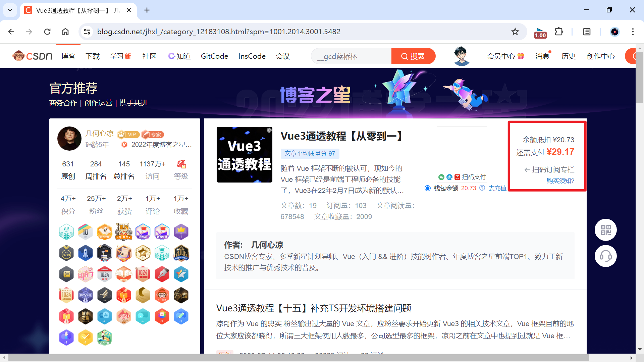The height and width of the screenshot is (362, 644).
Task: Open 博客 in CSDN navigation
Action: (x=68, y=56)
